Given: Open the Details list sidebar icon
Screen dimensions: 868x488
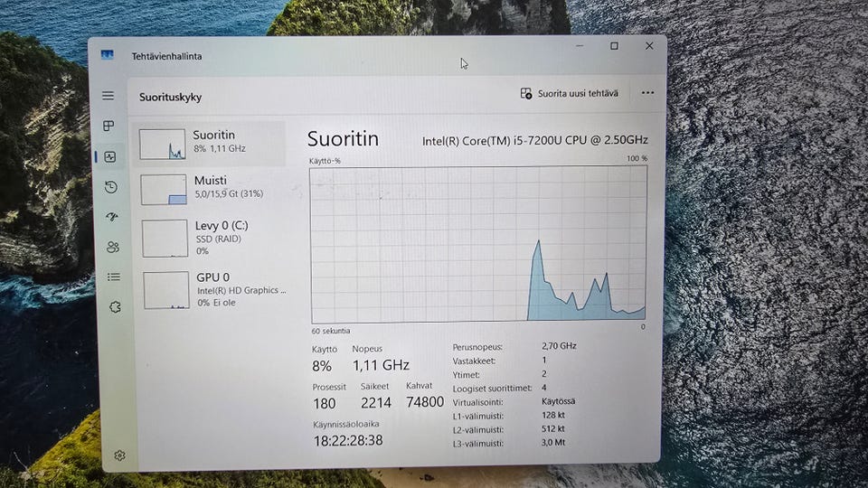Looking at the screenshot, I should tap(114, 277).
